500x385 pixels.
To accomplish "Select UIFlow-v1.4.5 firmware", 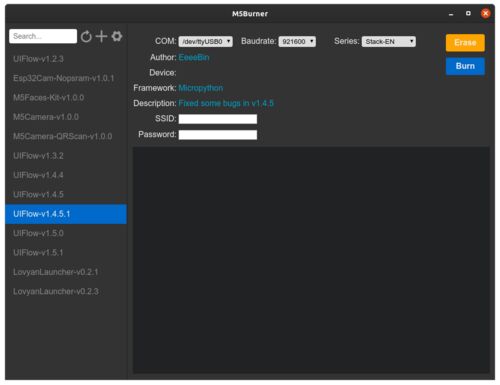I will 66,194.
